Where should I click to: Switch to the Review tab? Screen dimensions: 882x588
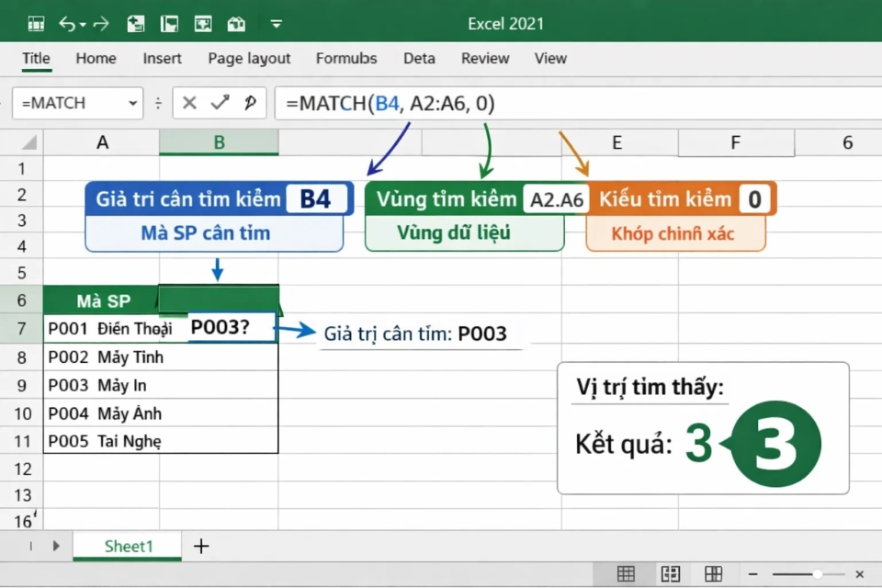coord(484,58)
